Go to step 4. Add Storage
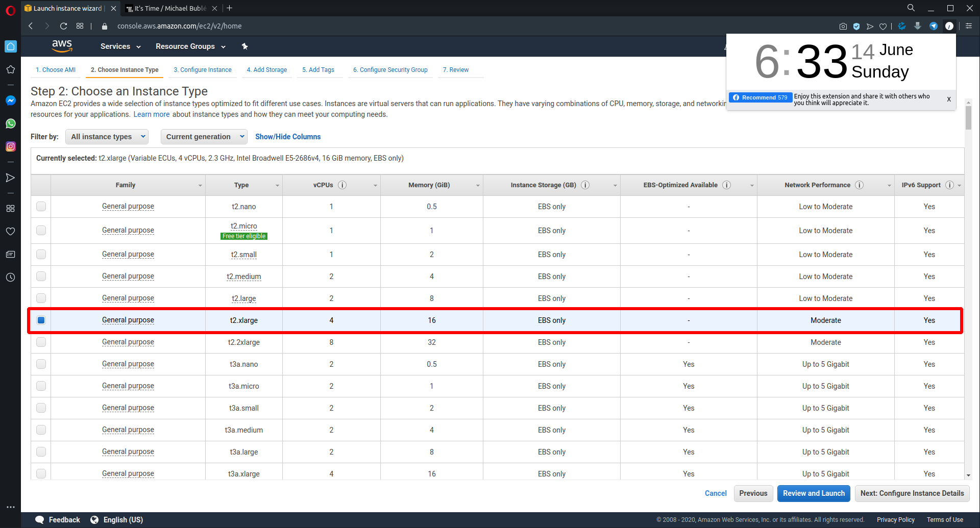This screenshot has height=528, width=980. point(267,70)
